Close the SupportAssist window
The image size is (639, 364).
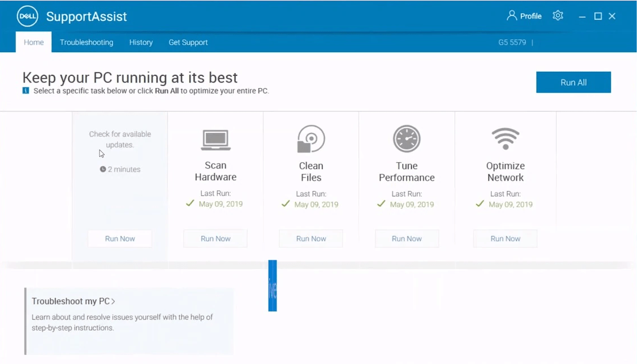coord(612,16)
